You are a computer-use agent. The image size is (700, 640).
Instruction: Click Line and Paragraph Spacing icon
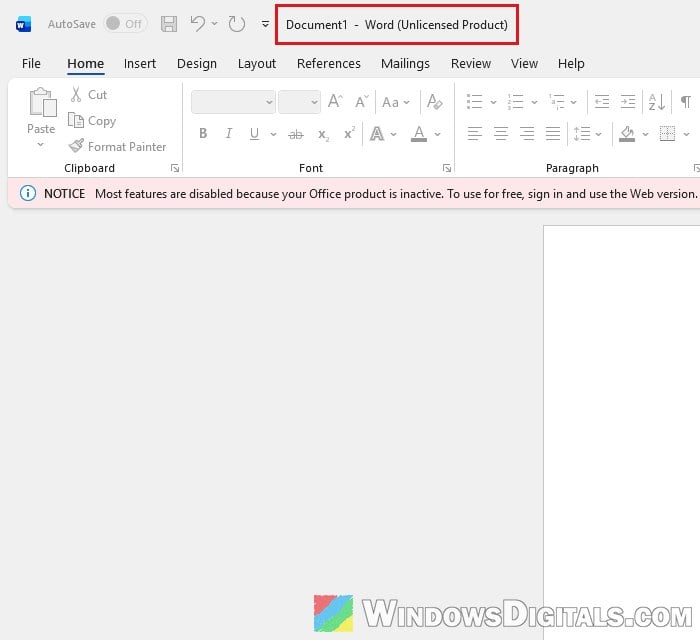(582, 133)
